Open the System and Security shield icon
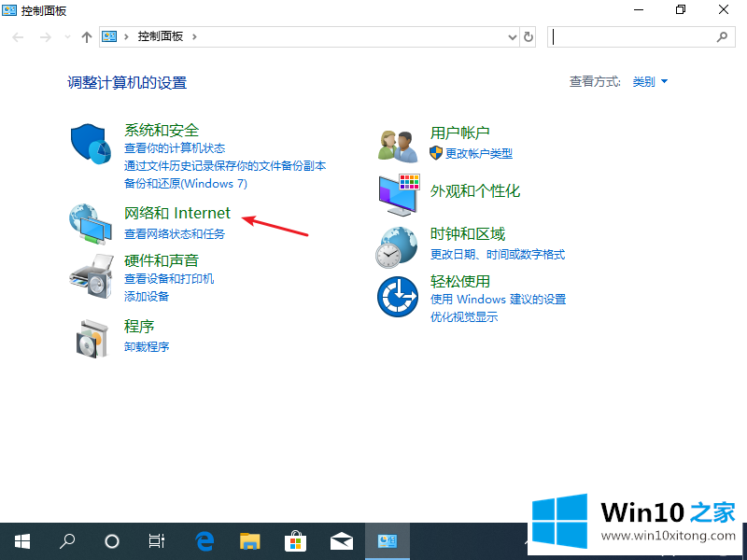 (91, 144)
